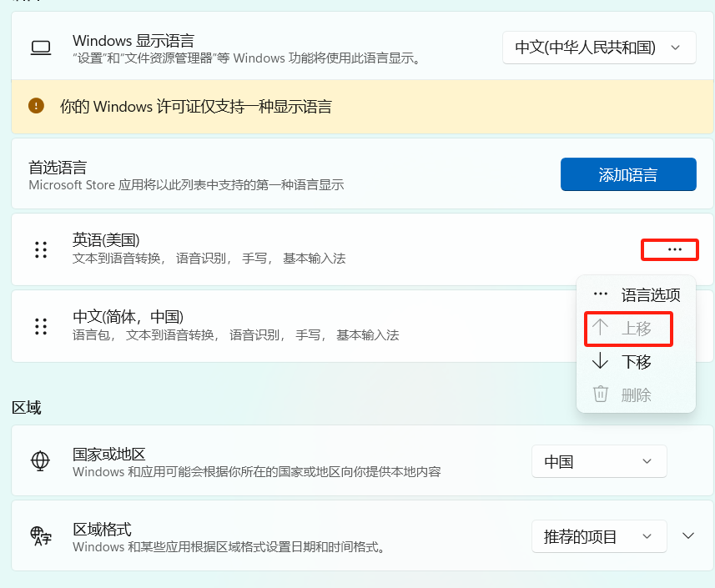Click the laptop icon beside Windows 显示语言
This screenshot has height=588, width=715.
[x=41, y=48]
